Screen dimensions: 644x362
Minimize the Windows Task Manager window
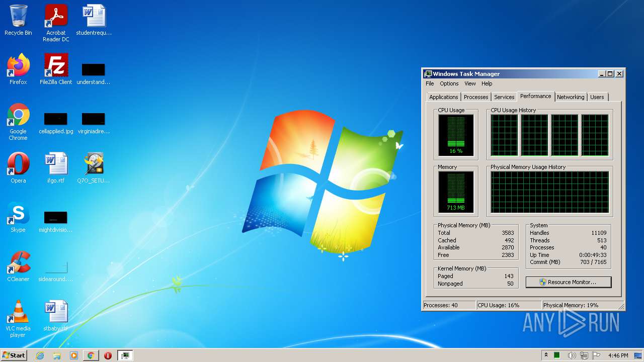(x=602, y=74)
